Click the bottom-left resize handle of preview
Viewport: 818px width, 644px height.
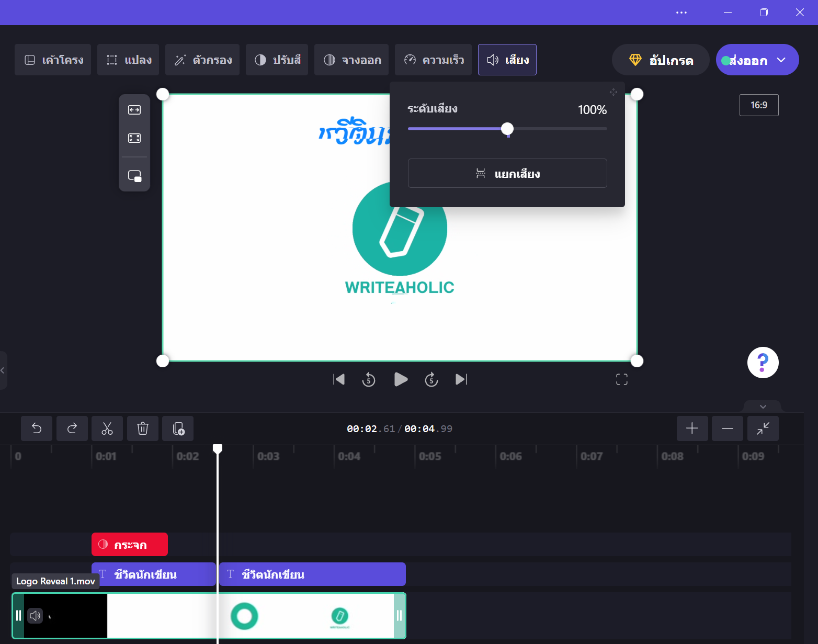point(163,361)
